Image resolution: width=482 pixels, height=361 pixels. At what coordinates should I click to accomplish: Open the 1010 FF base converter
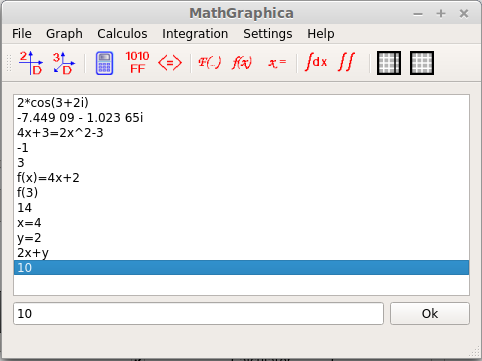[x=137, y=62]
